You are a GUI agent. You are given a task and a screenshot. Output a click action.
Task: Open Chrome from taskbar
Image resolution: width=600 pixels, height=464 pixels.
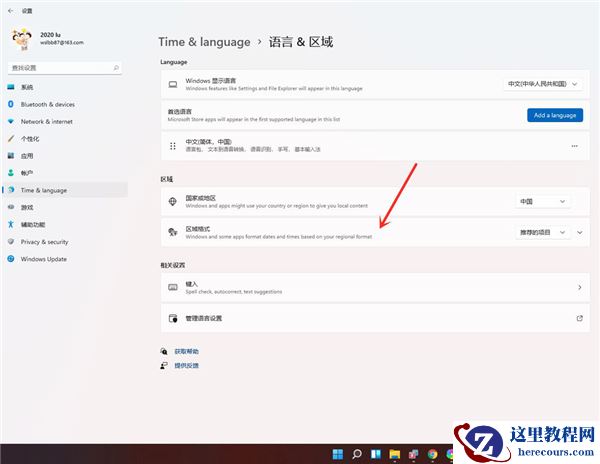coord(432,454)
